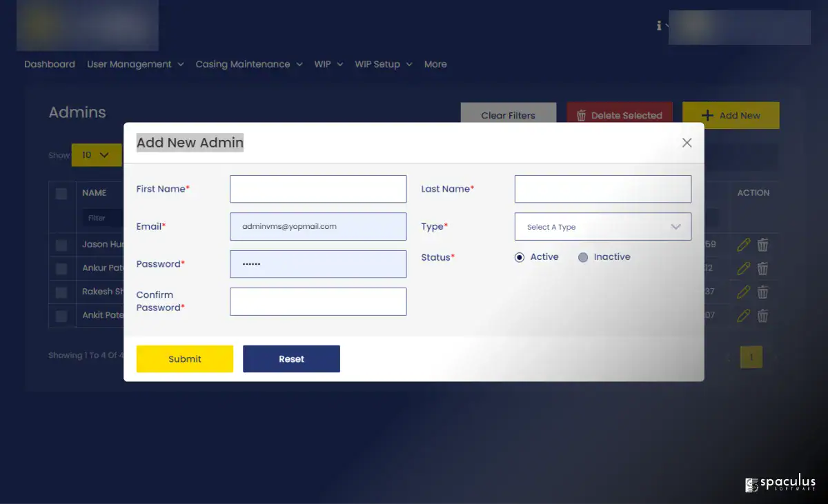This screenshot has width=828, height=504.
Task: Delete the Ankit Patel row with trash icon
Action: [x=762, y=315]
